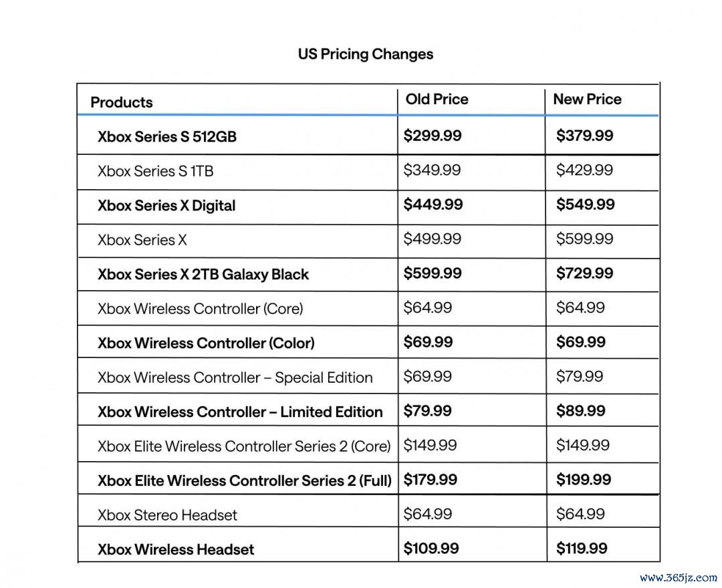Select the Products column header
Screen dimensions: 722x588
[x=122, y=102]
